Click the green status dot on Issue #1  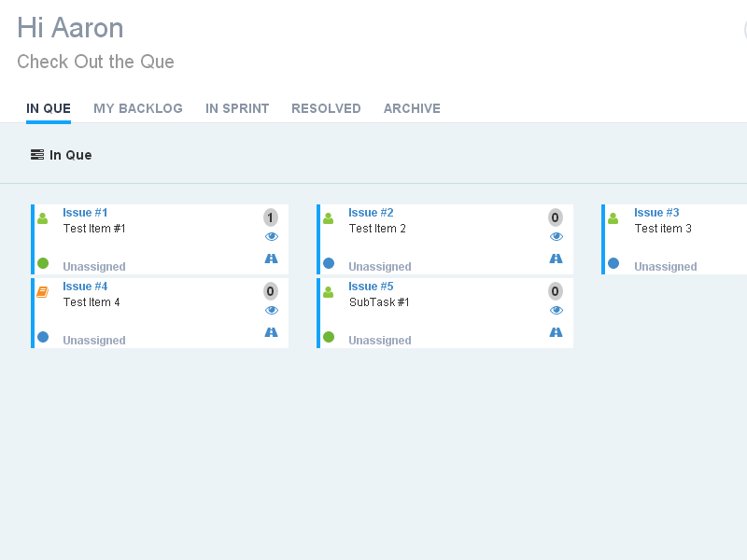tap(43, 263)
